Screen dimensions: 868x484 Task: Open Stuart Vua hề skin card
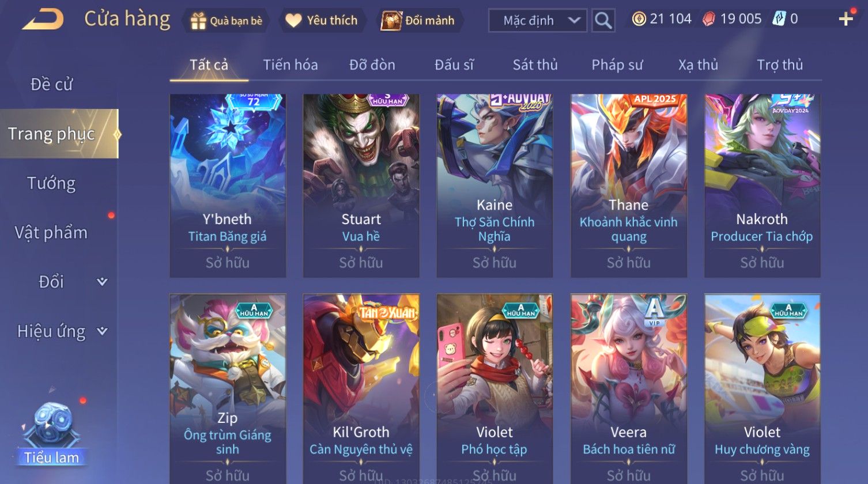[361, 186]
